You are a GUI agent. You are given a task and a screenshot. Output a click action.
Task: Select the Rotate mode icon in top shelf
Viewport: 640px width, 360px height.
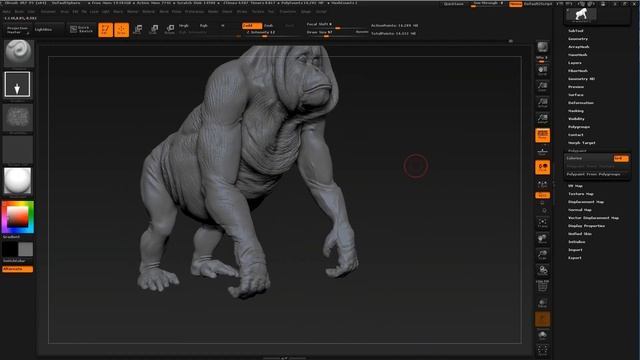170,29
